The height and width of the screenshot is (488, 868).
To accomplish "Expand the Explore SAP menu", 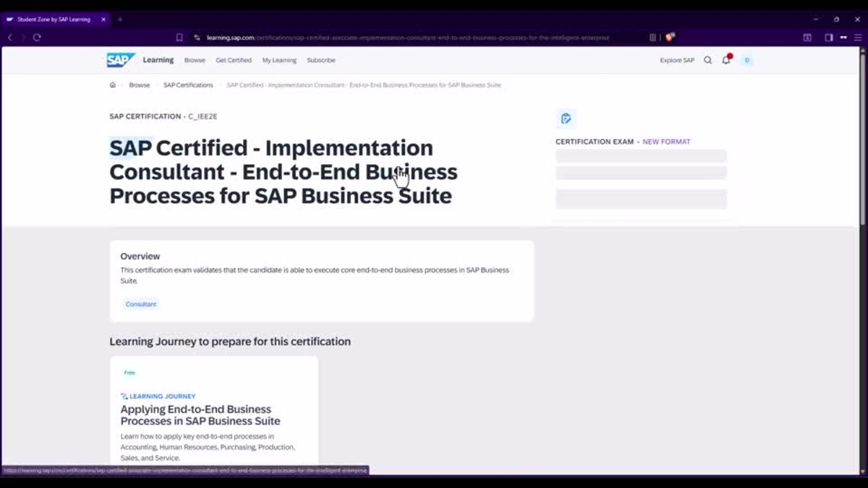I will tap(676, 61).
